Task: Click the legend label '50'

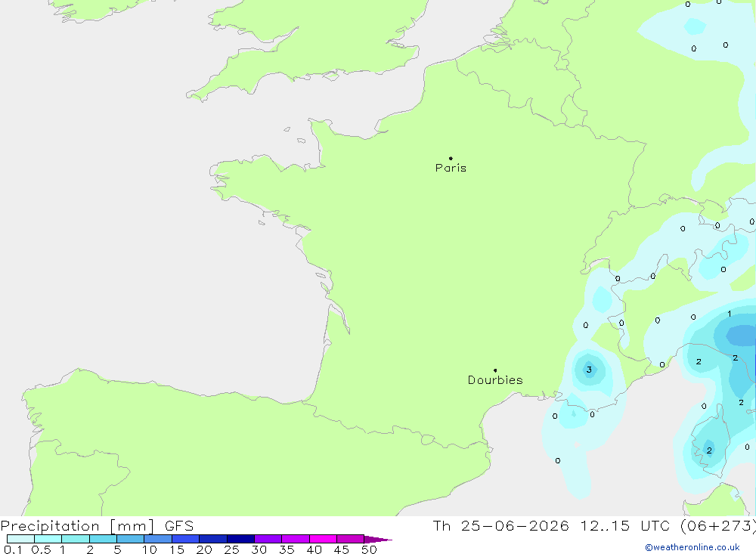Action: coord(369,549)
